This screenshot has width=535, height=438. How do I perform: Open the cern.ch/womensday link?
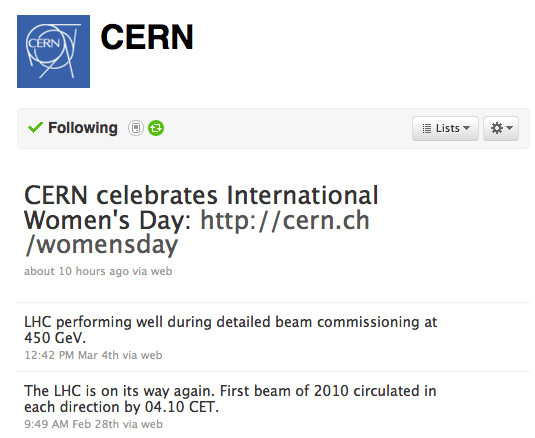click(x=197, y=233)
